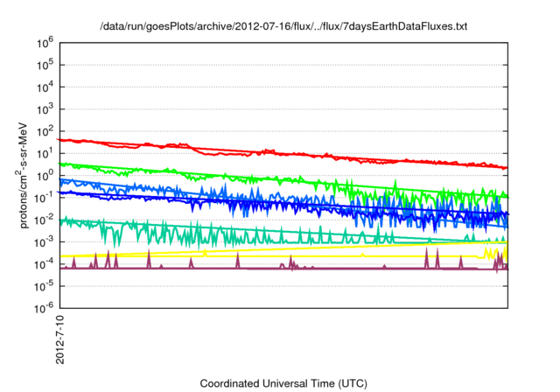Click the x-axis label Coordinated Universal Time (UTC)
Image resolution: width=560 pixels, height=392 pixels.
pos(283,383)
